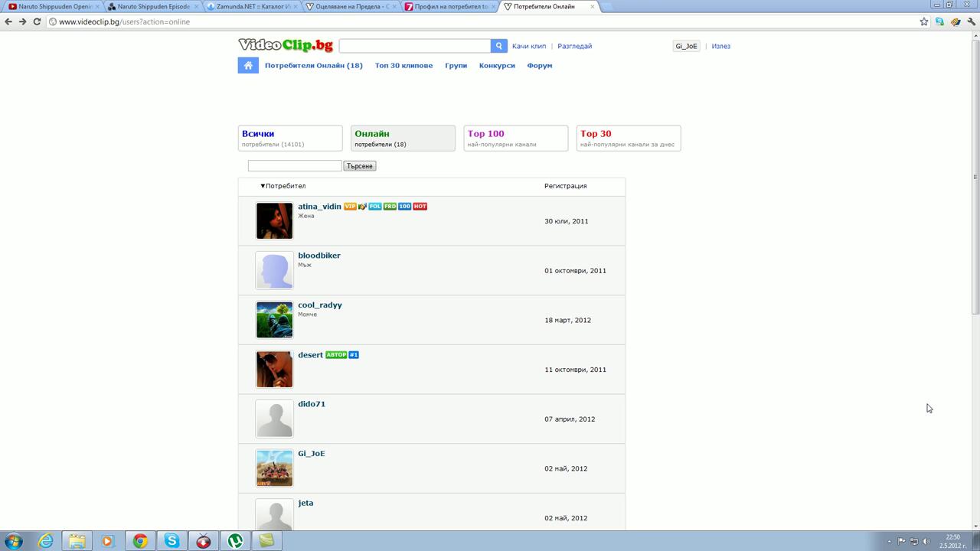Click the HOT badge next to atina_vidin
The image size is (980, 551).
[x=420, y=207]
